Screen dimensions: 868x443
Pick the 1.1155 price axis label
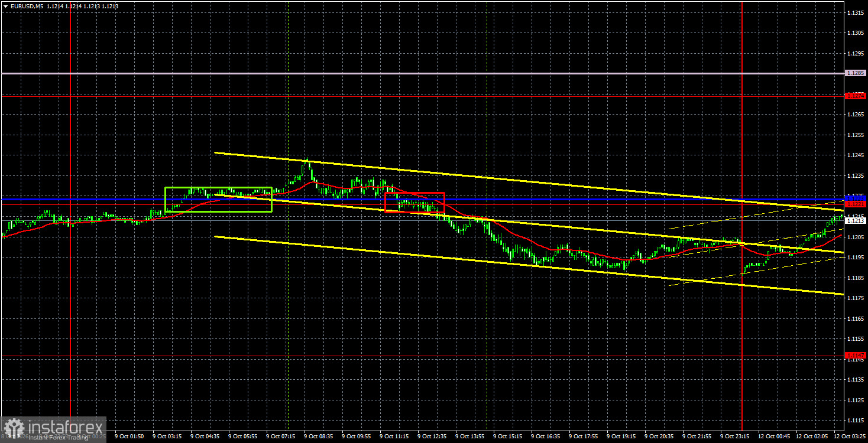856,339
